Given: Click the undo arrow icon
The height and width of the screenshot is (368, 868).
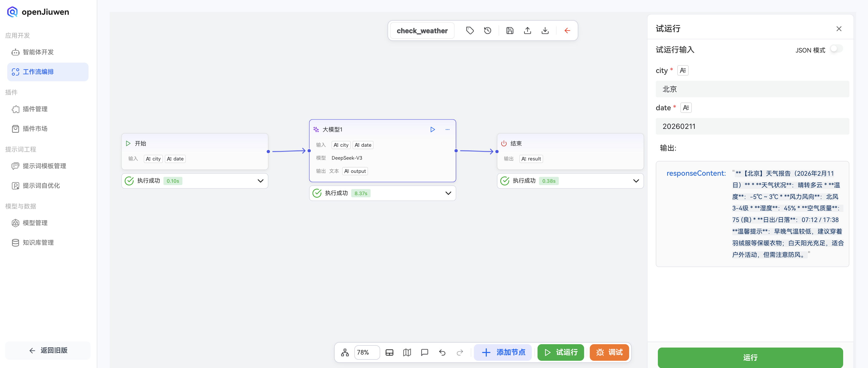Looking at the screenshot, I should [442, 352].
